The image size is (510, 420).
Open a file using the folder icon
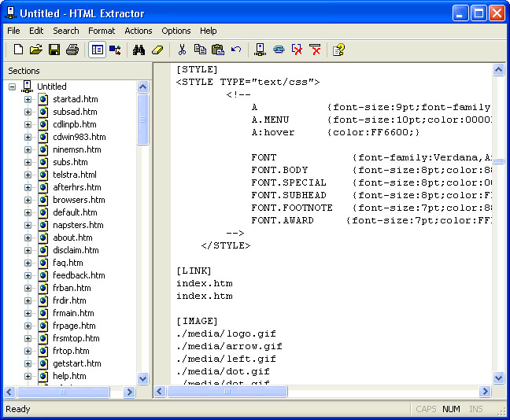[x=36, y=50]
